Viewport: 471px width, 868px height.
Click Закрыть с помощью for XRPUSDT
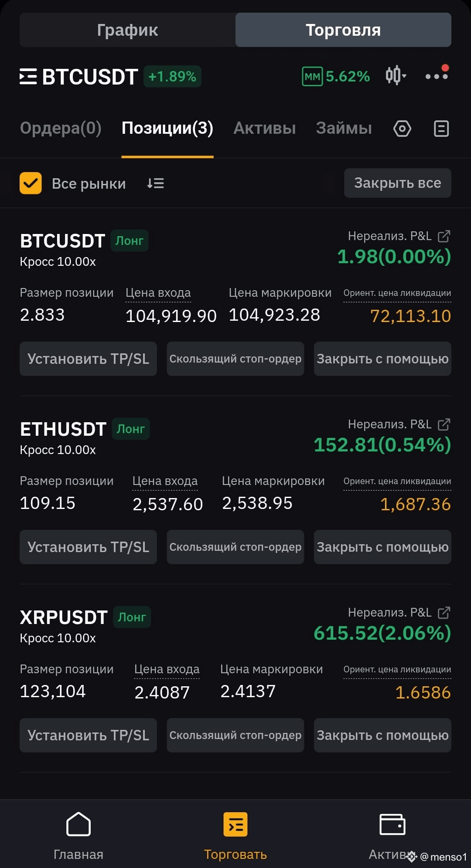(382, 735)
